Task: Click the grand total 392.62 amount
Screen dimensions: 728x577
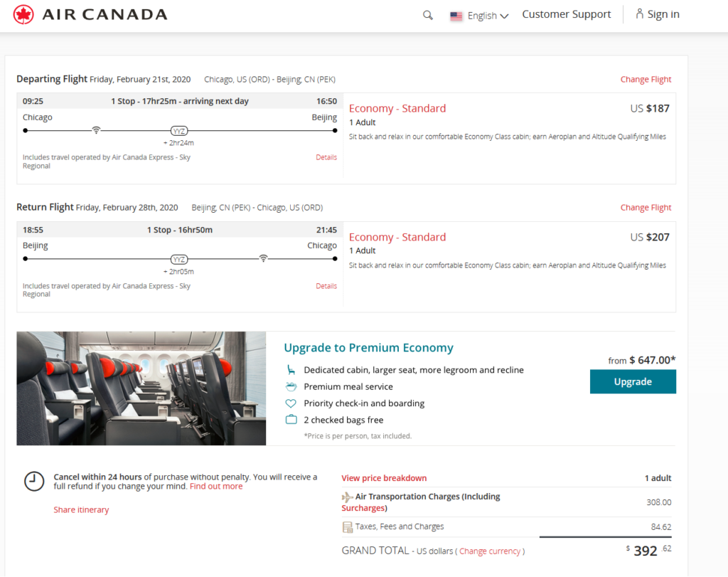Action: (x=648, y=551)
